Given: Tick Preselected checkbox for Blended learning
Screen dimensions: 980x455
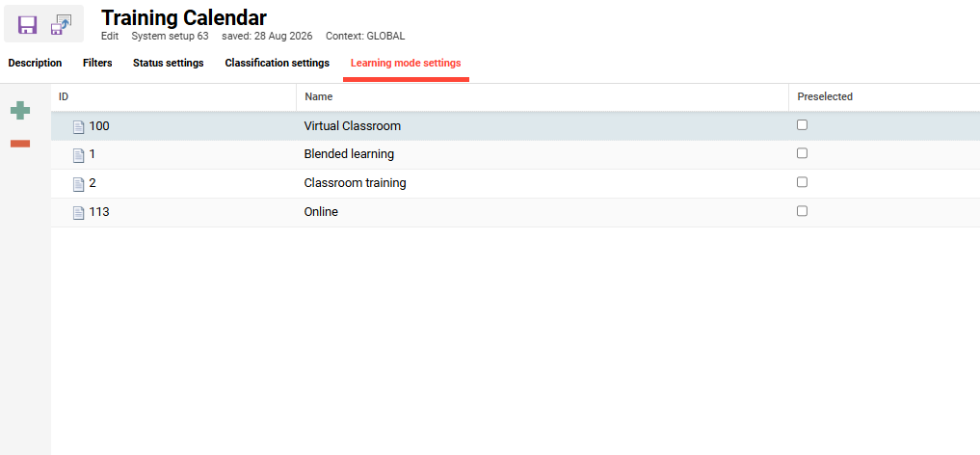Looking at the screenshot, I should coord(802,153).
